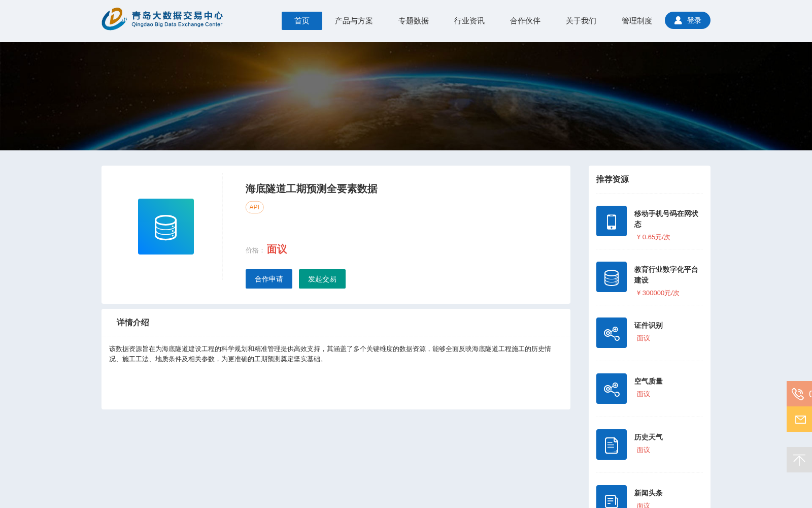The image size is (812, 508).
Task: Open 管理制度 navigation item
Action: point(637,21)
